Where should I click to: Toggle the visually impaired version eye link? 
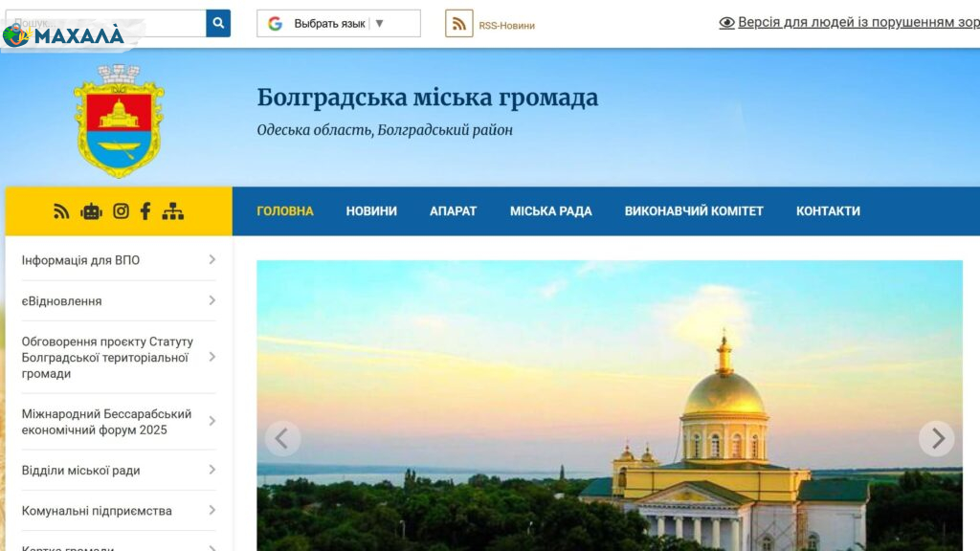[x=850, y=23]
